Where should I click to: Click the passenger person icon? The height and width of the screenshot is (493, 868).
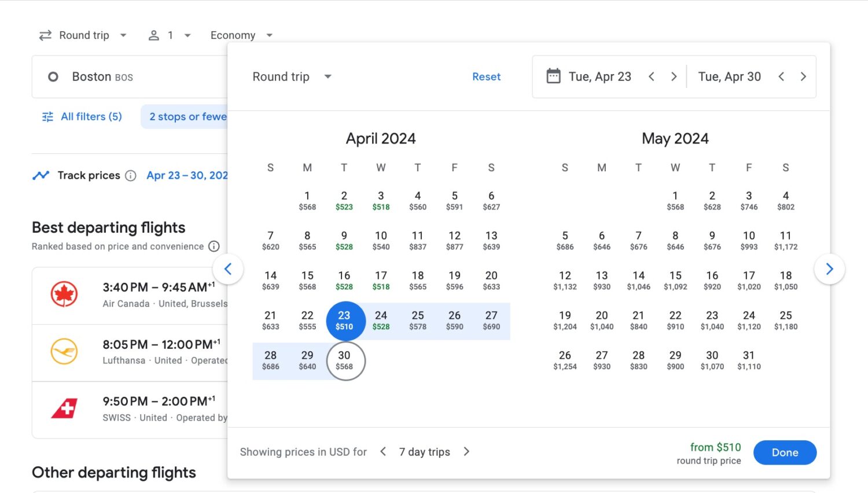(x=153, y=35)
